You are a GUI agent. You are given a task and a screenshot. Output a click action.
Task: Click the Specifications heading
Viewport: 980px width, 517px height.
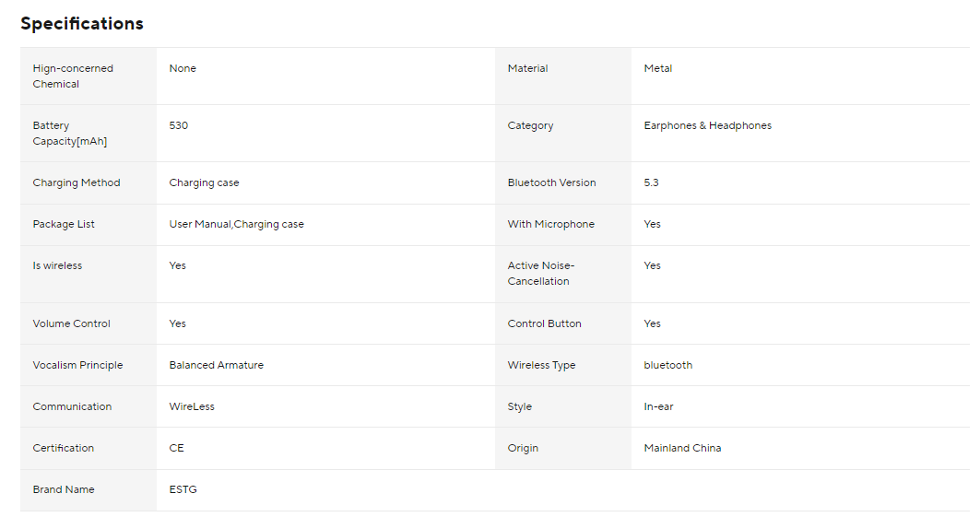point(82,24)
